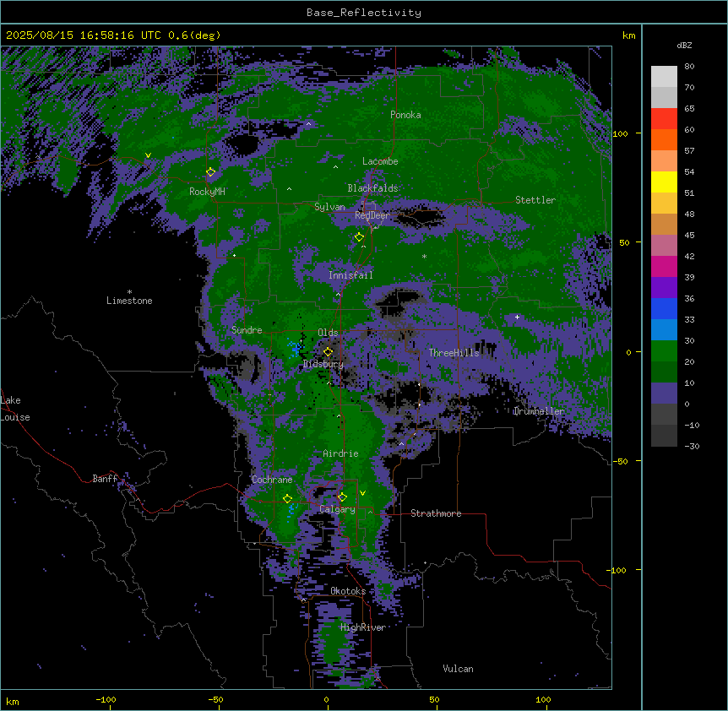The image size is (728, 711).
Task: Click the RockyMH label
Action: click(x=207, y=192)
